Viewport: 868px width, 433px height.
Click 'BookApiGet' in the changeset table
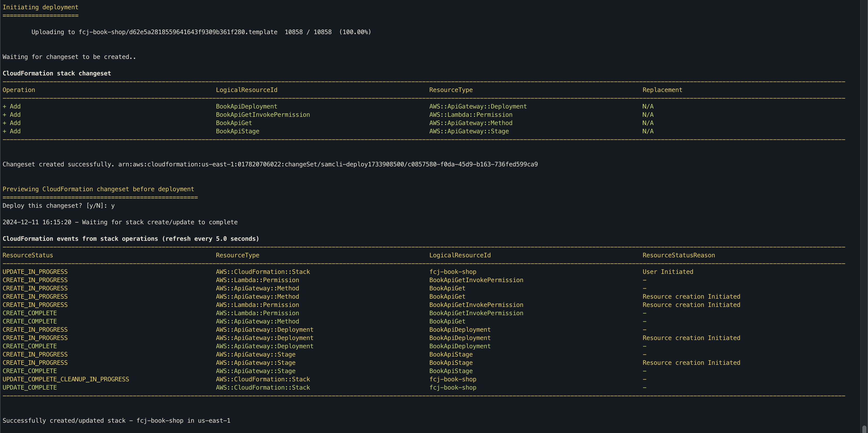tap(234, 123)
